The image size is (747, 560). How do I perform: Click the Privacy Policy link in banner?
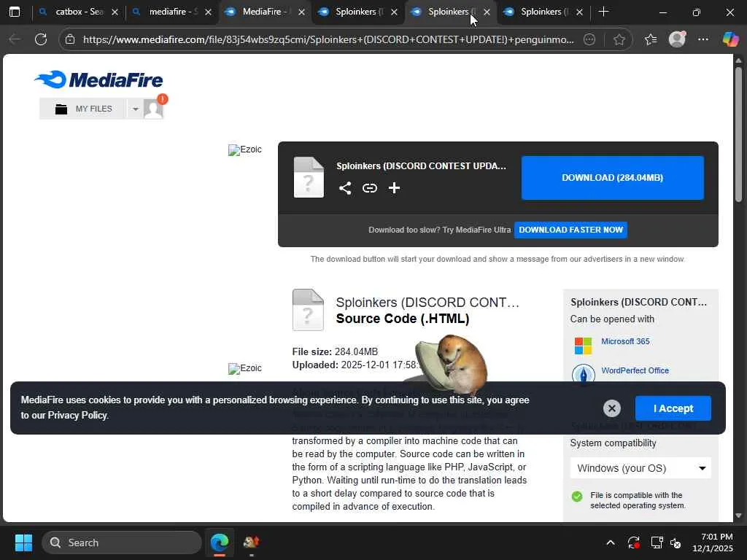coord(77,415)
